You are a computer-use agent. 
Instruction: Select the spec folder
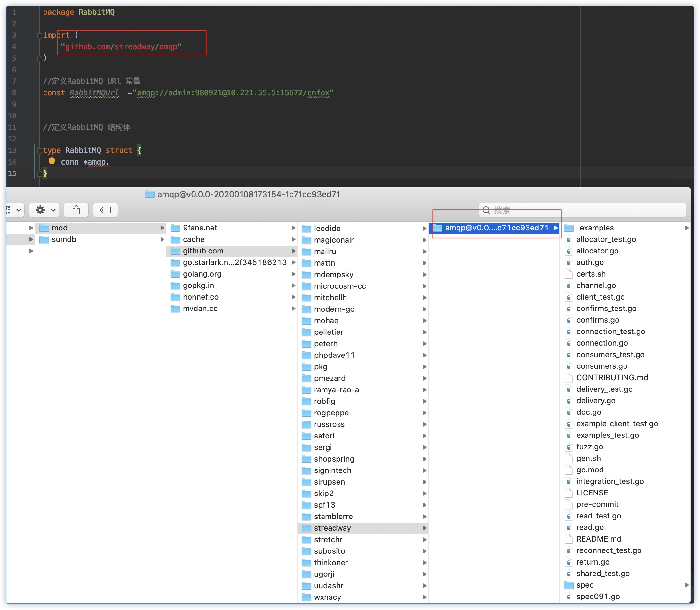point(625,585)
